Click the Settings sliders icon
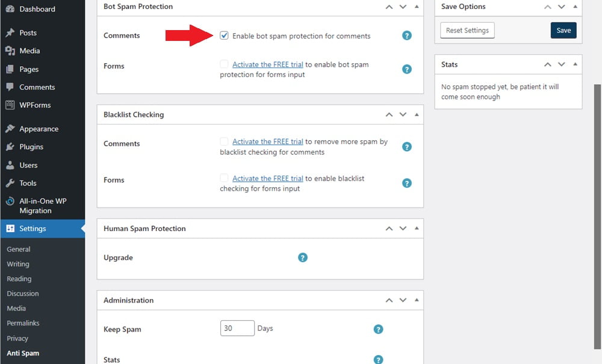This screenshot has height=364, width=602. 10,228
